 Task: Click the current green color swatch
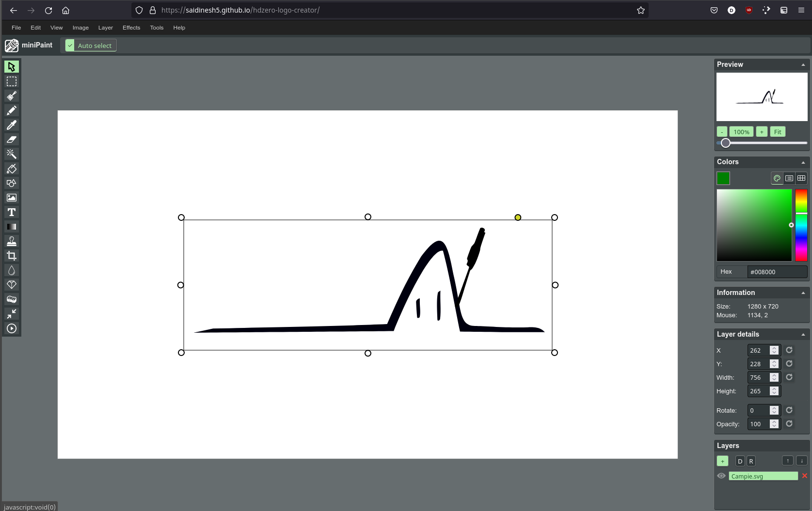pyautogui.click(x=723, y=178)
